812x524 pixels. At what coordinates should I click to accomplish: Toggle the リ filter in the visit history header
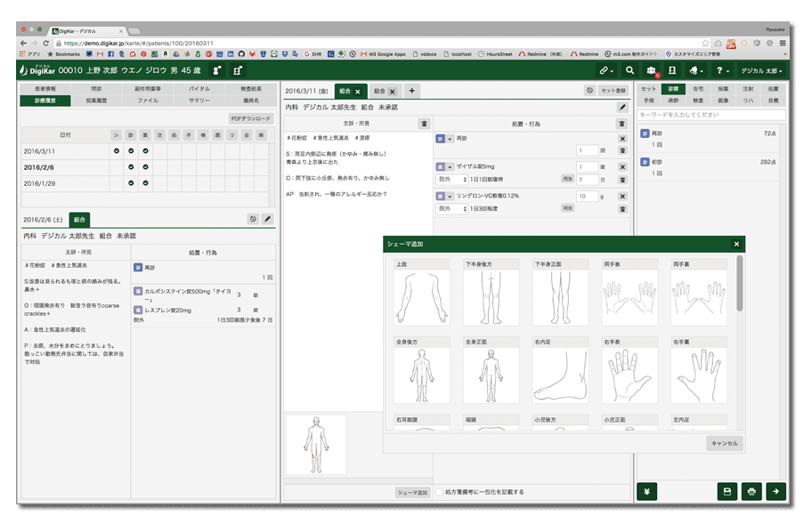pyautogui.click(x=232, y=135)
